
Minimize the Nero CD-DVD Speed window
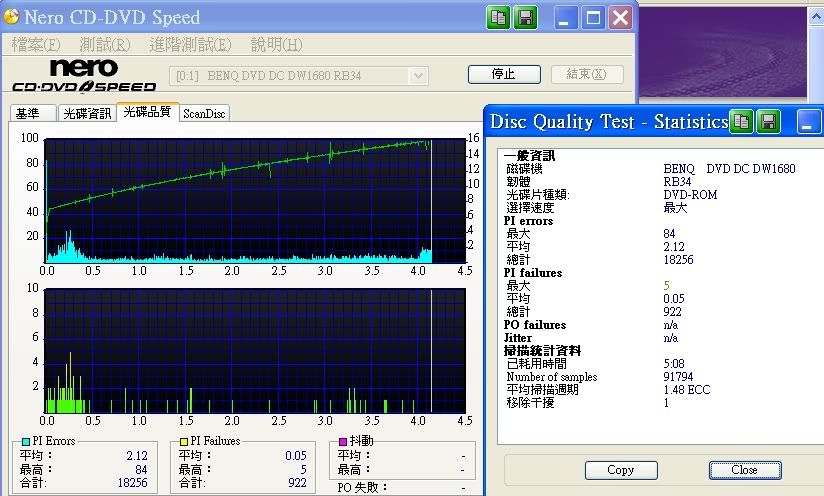[565, 18]
